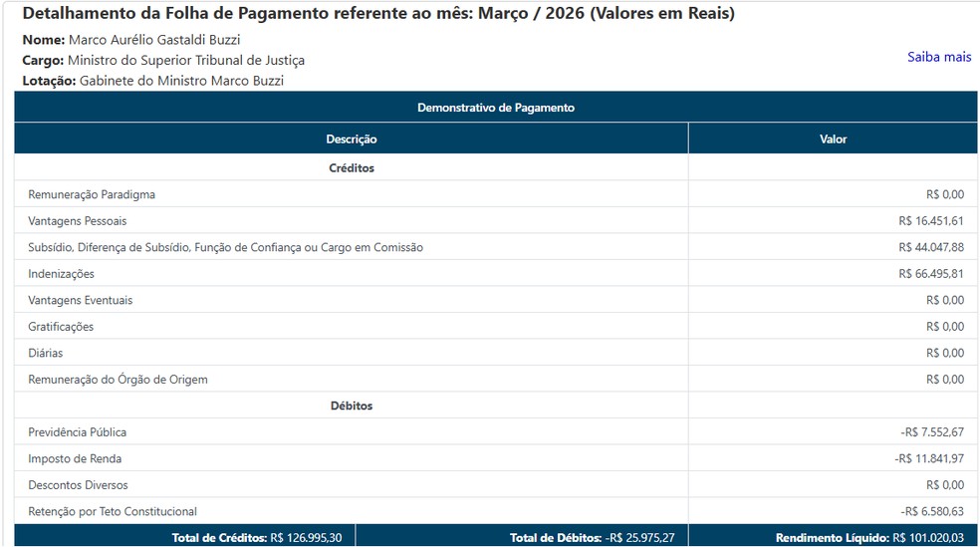Click the Total de Créditos R$ 126.995,30 cell
Viewport: 980px width, 547px height.
click(185, 536)
